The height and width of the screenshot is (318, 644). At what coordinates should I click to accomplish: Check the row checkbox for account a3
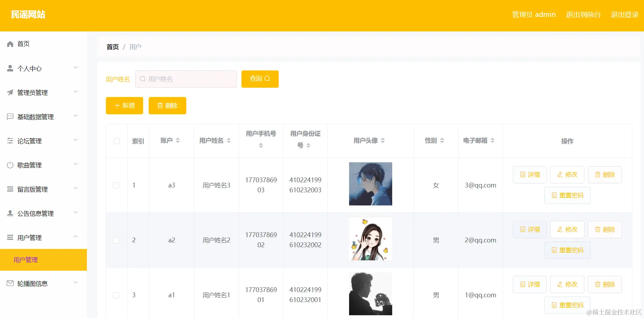116,185
